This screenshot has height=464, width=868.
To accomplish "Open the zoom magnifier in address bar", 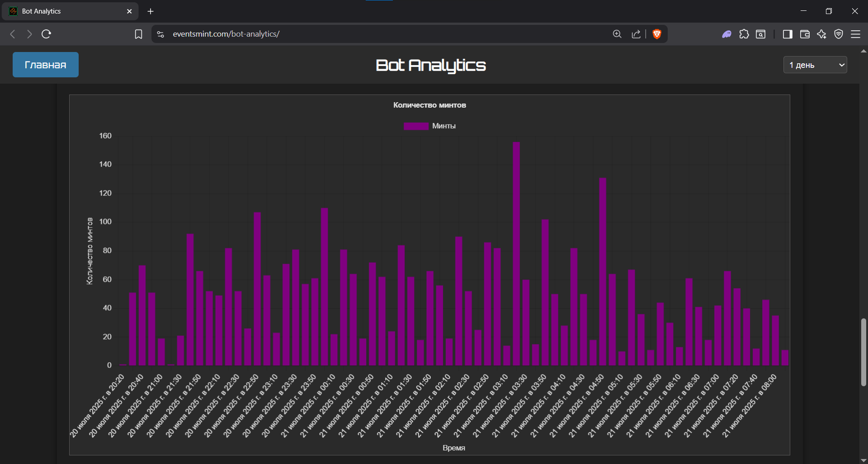I will (617, 34).
